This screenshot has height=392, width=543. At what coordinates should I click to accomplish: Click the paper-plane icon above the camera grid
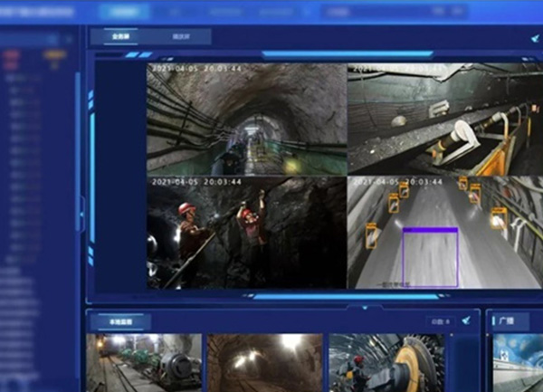534,39
